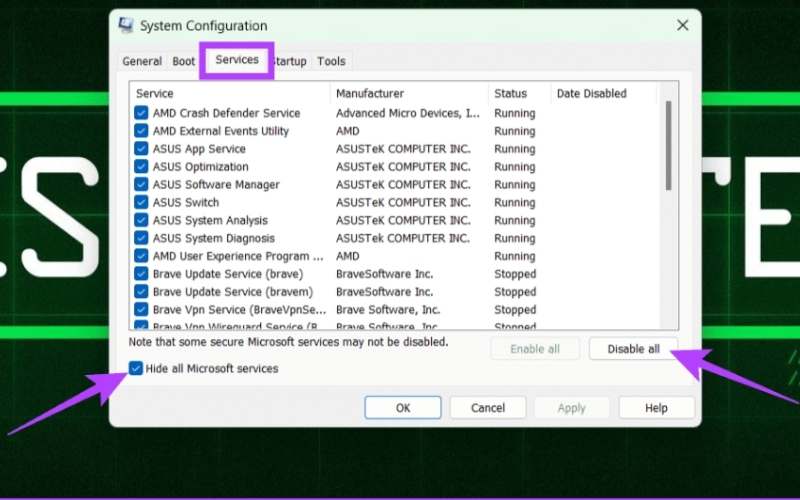Viewport: 800px width, 500px height.
Task: Select ASUS Switch row text
Action: coord(186,203)
